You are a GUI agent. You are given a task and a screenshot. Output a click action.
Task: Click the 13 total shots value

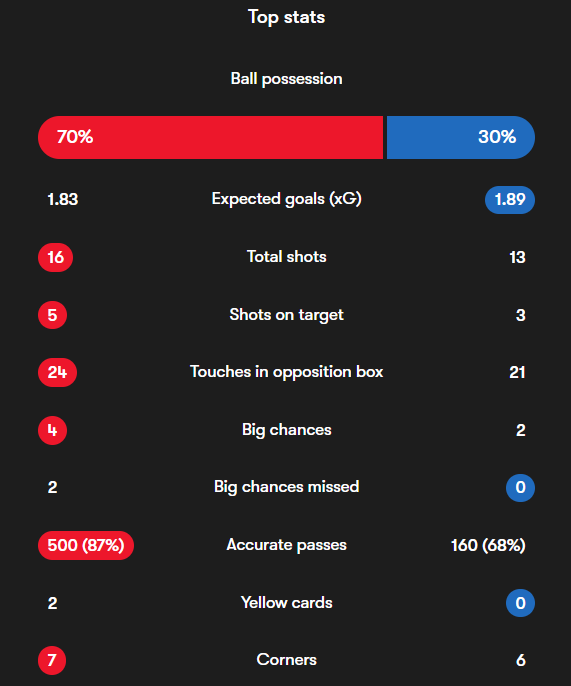(x=517, y=258)
